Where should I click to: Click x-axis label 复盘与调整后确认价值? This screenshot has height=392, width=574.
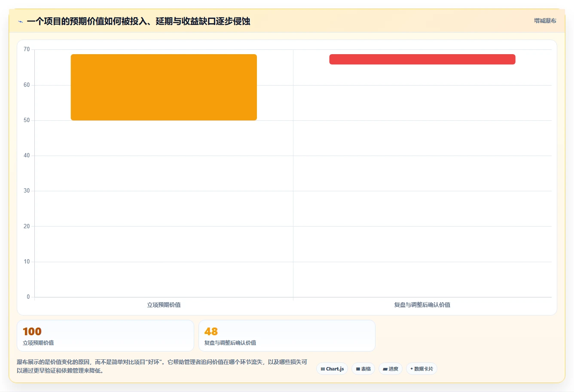coord(422,305)
